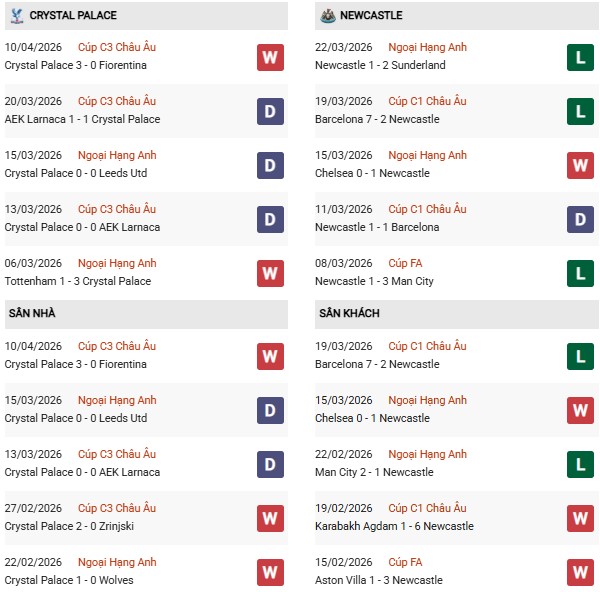Click L badge for Man City 2-1 Newcastle
The image size is (600, 592).
(x=580, y=464)
